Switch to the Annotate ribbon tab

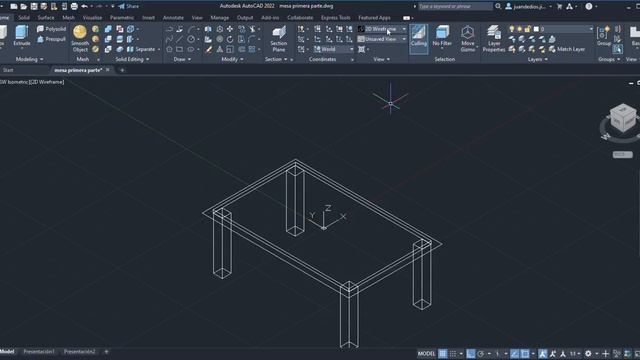tap(173, 18)
